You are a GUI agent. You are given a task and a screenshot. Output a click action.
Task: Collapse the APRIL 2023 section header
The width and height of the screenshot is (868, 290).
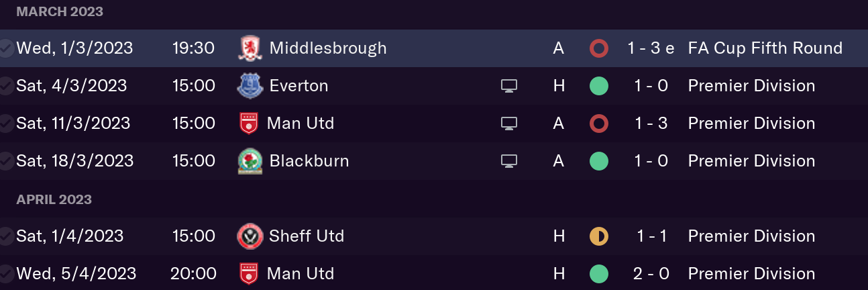pos(54,199)
